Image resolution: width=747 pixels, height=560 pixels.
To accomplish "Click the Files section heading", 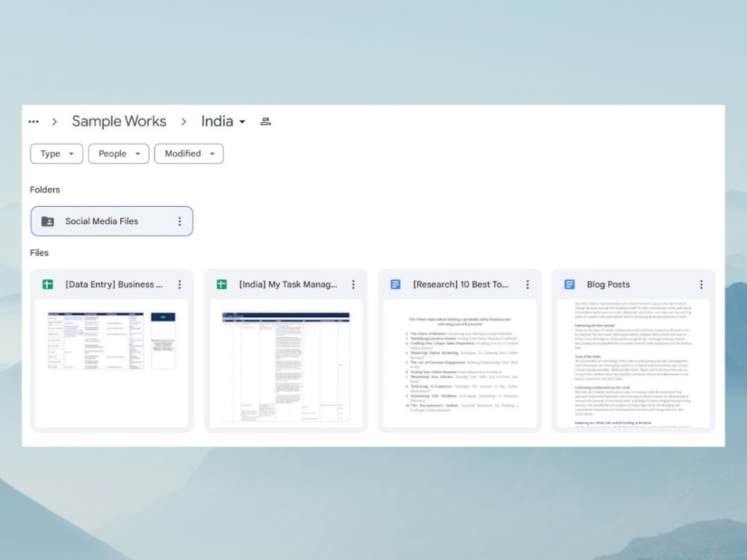I will click(39, 253).
